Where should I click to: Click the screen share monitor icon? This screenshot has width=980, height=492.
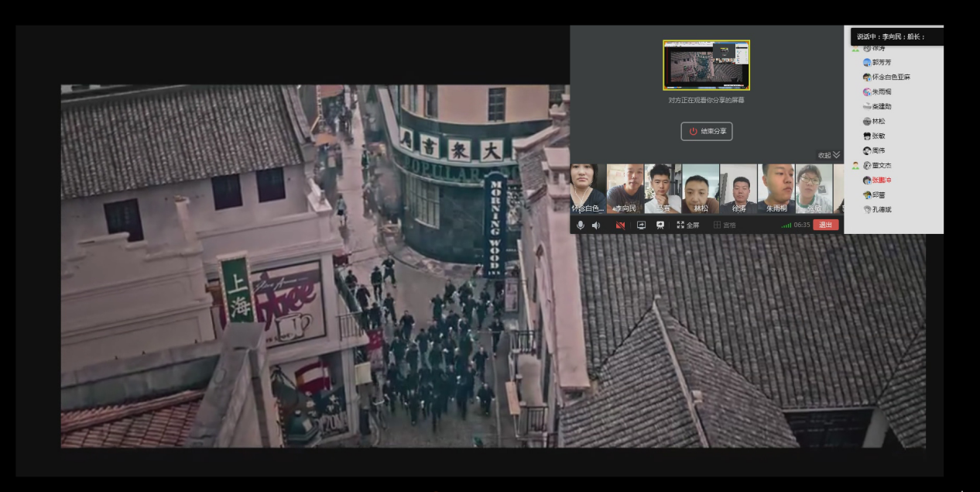pyautogui.click(x=641, y=225)
